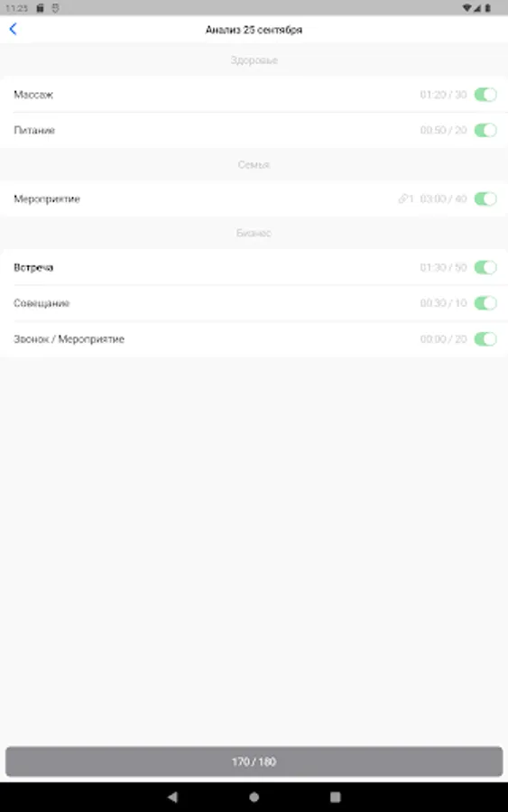
Task: Disable the Питание toggle
Action: (x=485, y=130)
